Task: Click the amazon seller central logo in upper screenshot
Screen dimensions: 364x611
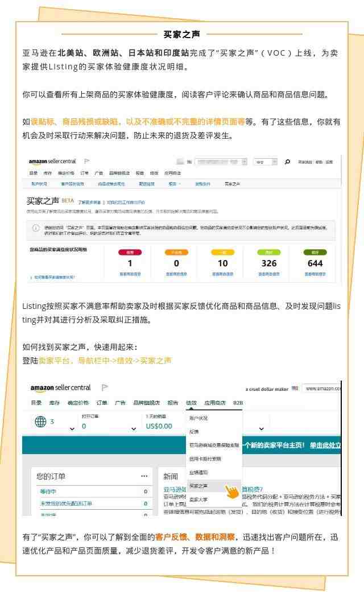Action: pyautogui.click(x=52, y=162)
